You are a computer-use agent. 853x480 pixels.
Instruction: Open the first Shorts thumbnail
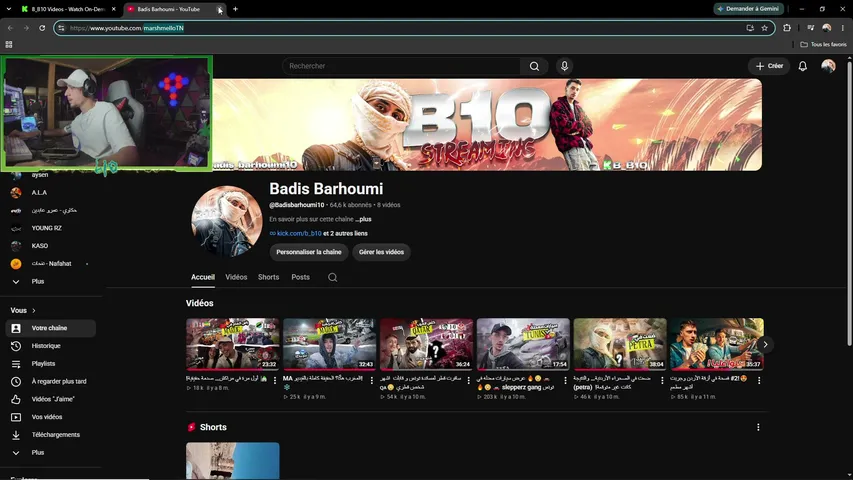point(232,461)
